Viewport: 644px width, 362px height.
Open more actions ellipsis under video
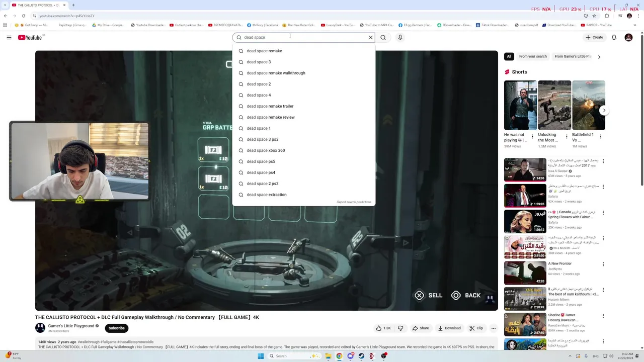click(493, 328)
